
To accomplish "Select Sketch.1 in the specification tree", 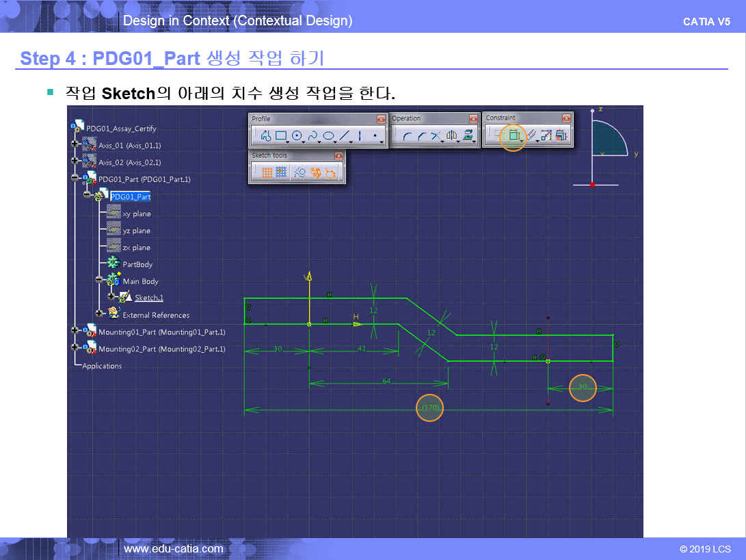I will [148, 298].
